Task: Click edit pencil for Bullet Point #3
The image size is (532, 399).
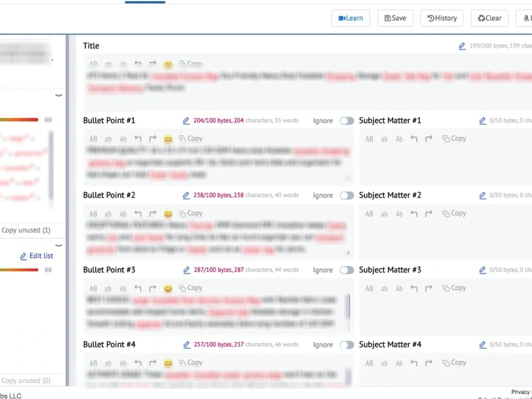Action: [187, 270]
